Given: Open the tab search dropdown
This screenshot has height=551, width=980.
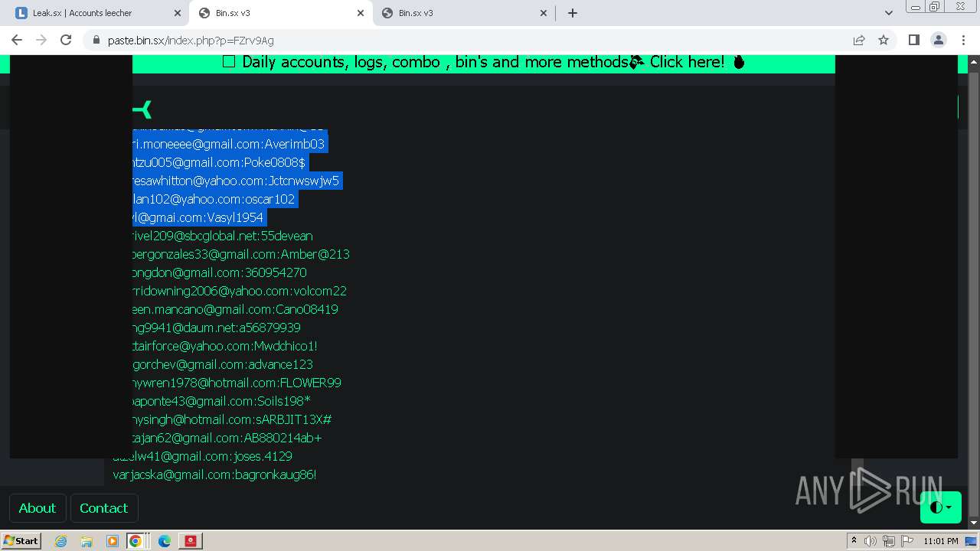Looking at the screenshot, I should [x=888, y=13].
